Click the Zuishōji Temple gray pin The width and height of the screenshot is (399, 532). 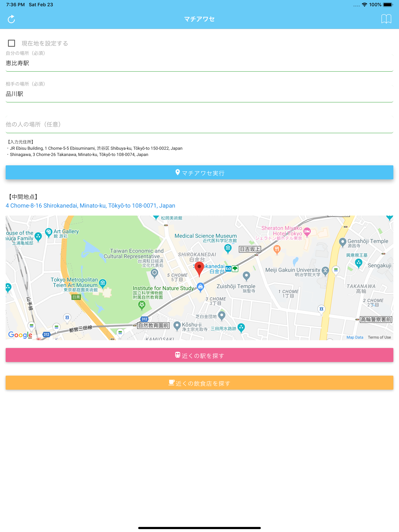pyautogui.click(x=246, y=276)
